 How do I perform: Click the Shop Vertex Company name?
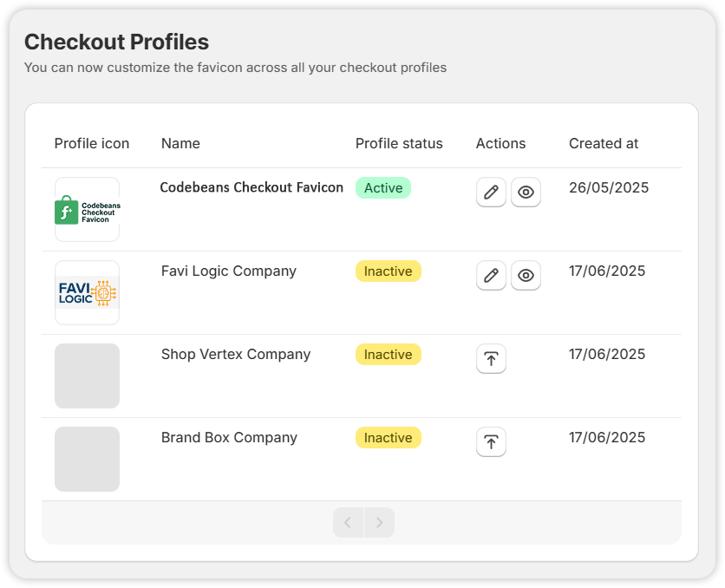tap(236, 355)
